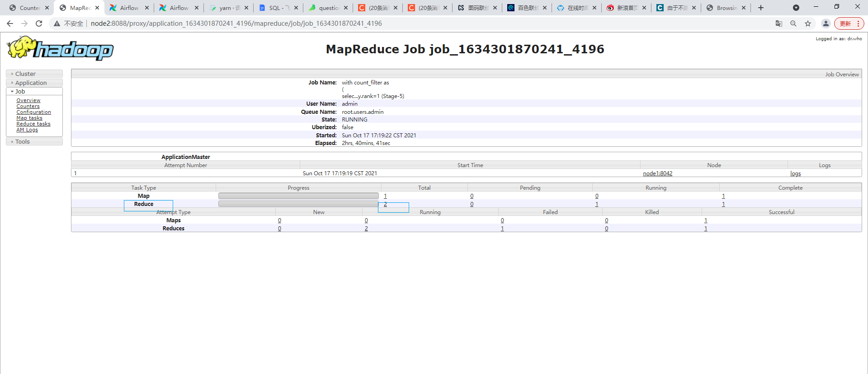Click the MapReduce Job page title
The width and height of the screenshot is (868, 374).
point(465,49)
